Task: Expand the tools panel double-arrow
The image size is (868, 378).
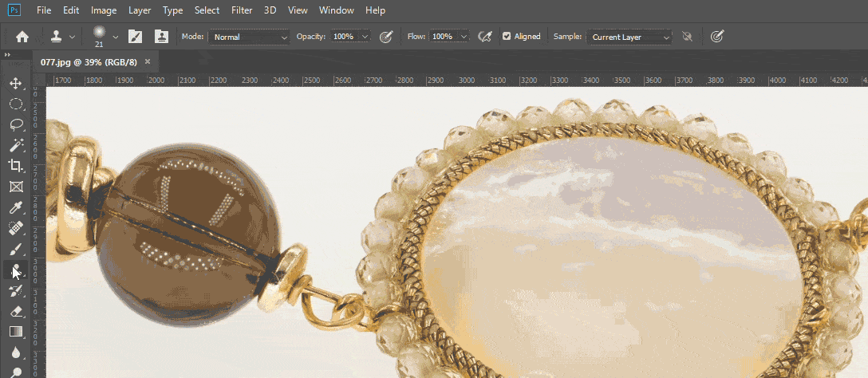Action: (x=8, y=55)
